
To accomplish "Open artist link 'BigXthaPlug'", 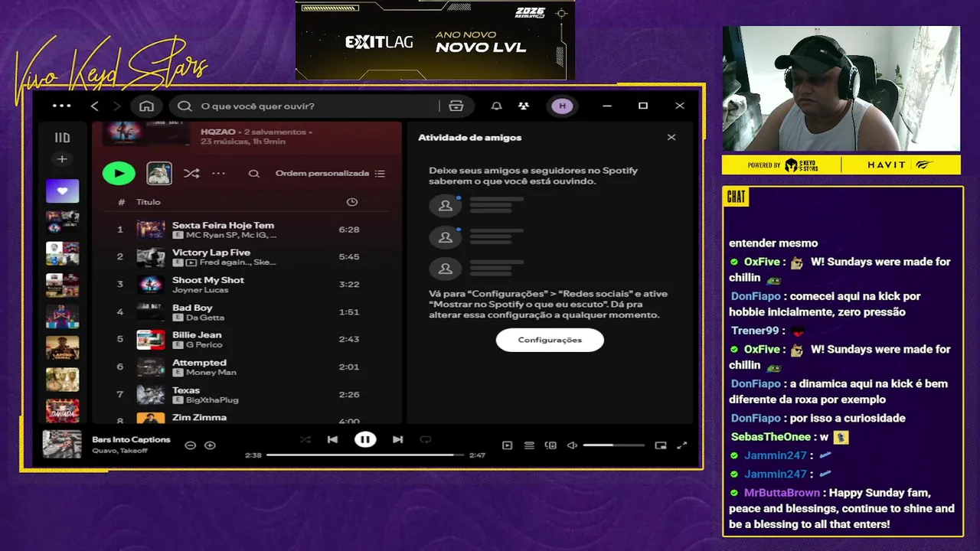I will click(212, 400).
